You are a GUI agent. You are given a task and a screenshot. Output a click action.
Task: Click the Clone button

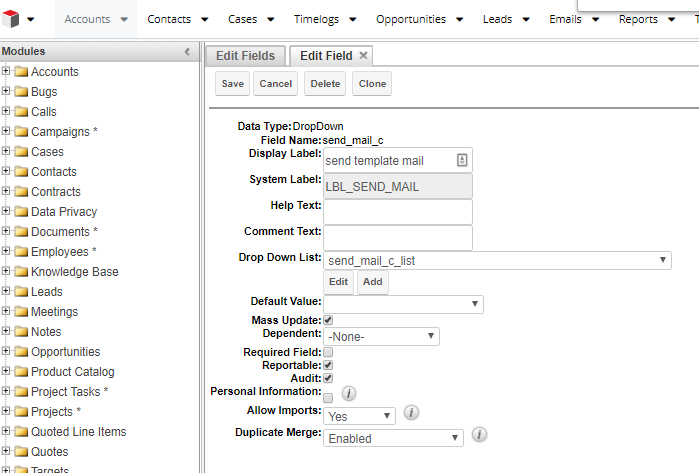pos(372,83)
